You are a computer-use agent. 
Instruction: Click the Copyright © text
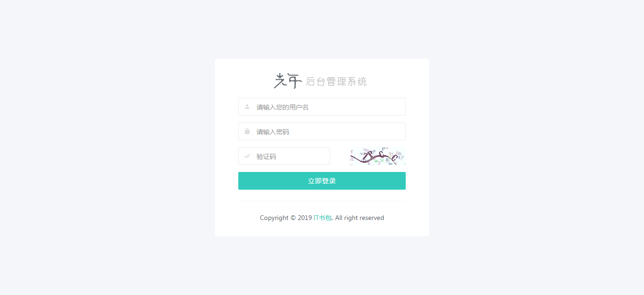click(x=278, y=218)
